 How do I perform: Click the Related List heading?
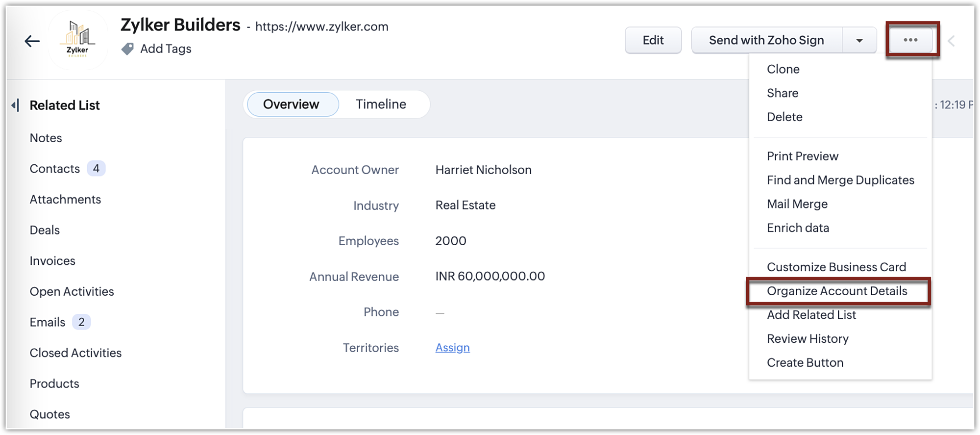click(65, 105)
